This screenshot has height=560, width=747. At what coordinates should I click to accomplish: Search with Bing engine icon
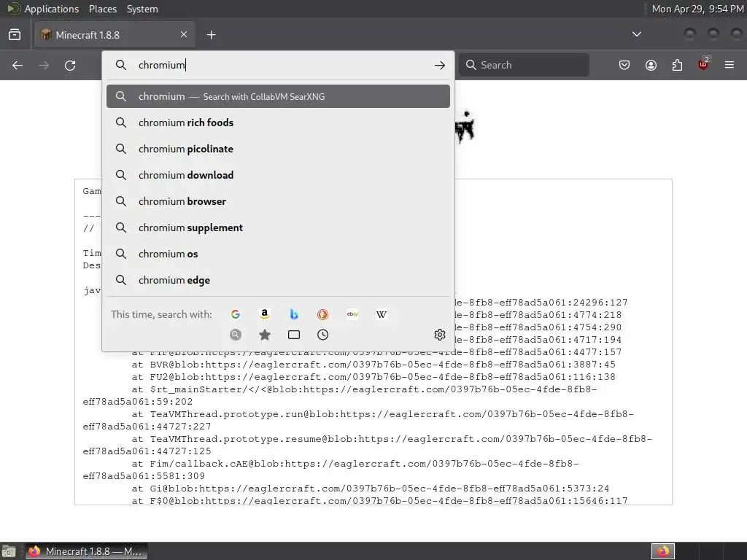coord(294,314)
